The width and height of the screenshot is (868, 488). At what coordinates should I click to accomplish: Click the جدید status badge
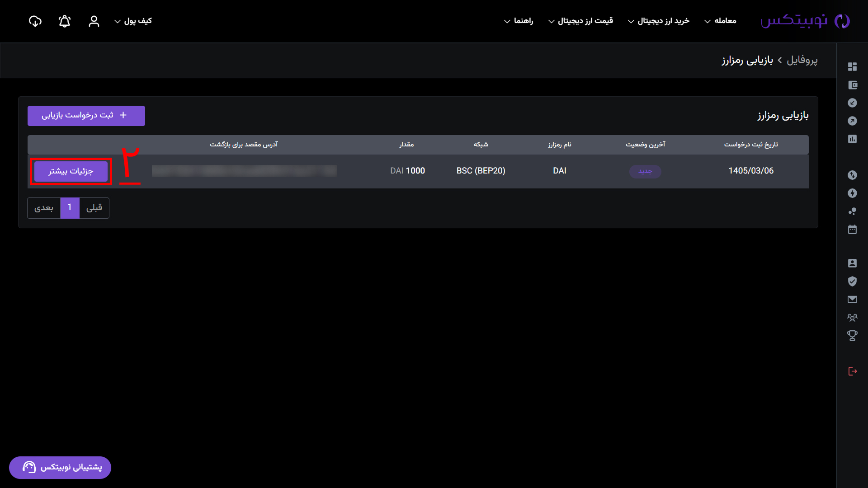tap(645, 171)
